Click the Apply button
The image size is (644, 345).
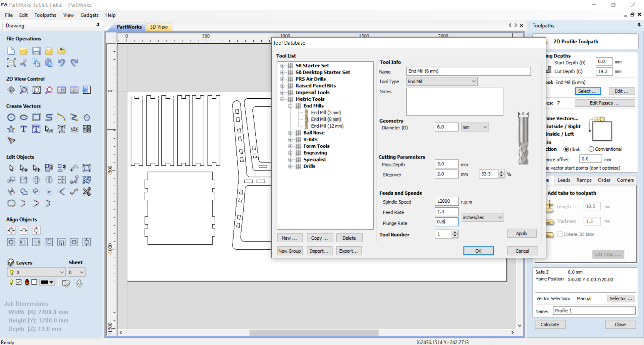(x=521, y=234)
